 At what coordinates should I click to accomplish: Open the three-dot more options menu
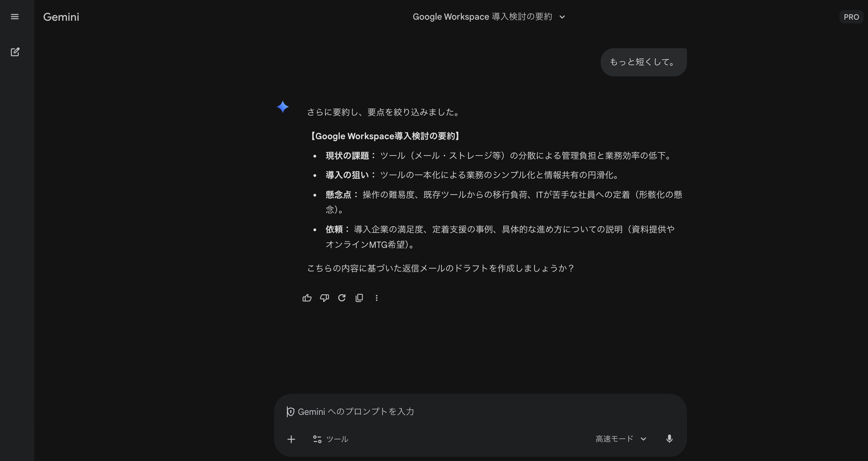[376, 297]
